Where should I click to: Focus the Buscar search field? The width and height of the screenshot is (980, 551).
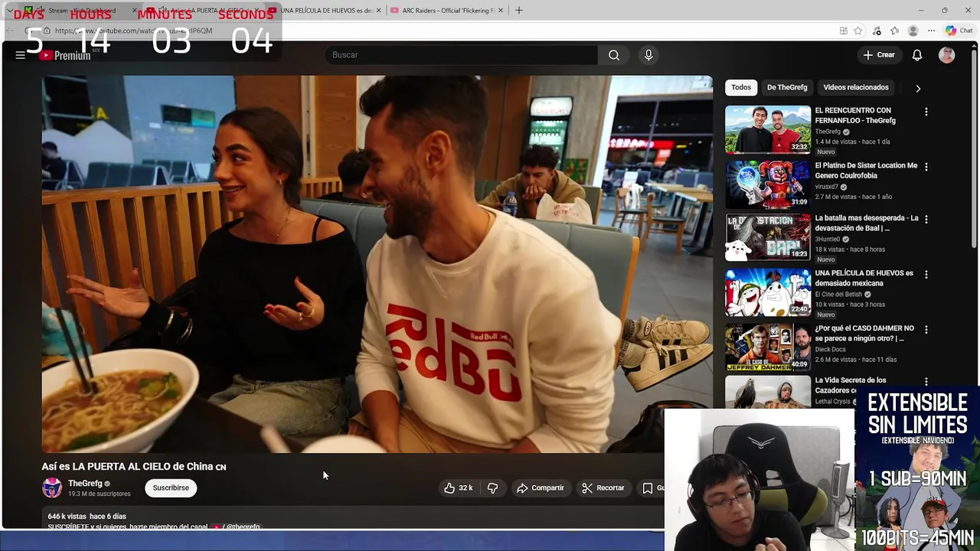point(462,55)
